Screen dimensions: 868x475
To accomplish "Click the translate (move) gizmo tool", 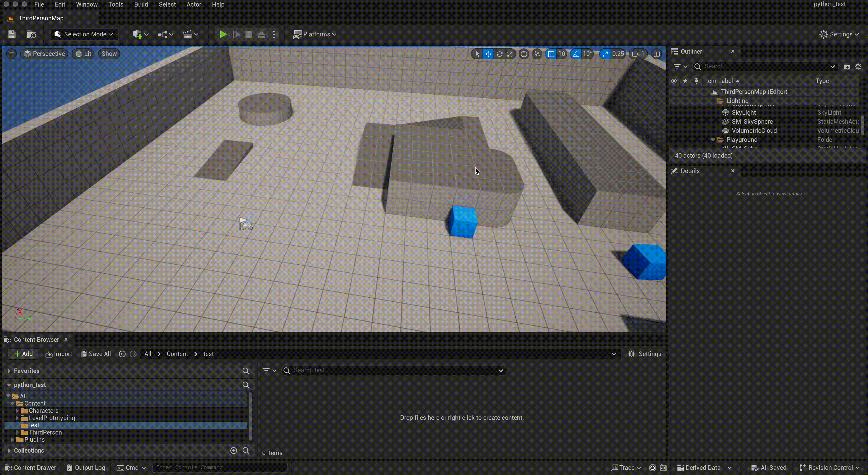I will pos(488,54).
